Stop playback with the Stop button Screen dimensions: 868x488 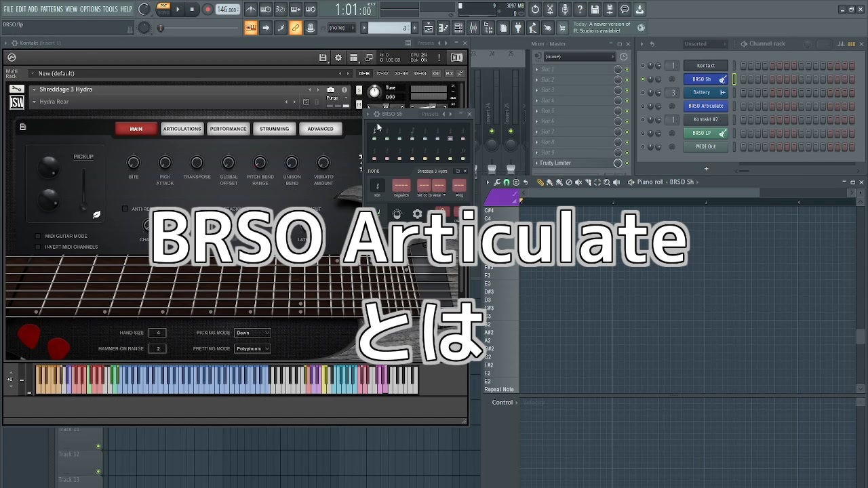click(x=192, y=9)
